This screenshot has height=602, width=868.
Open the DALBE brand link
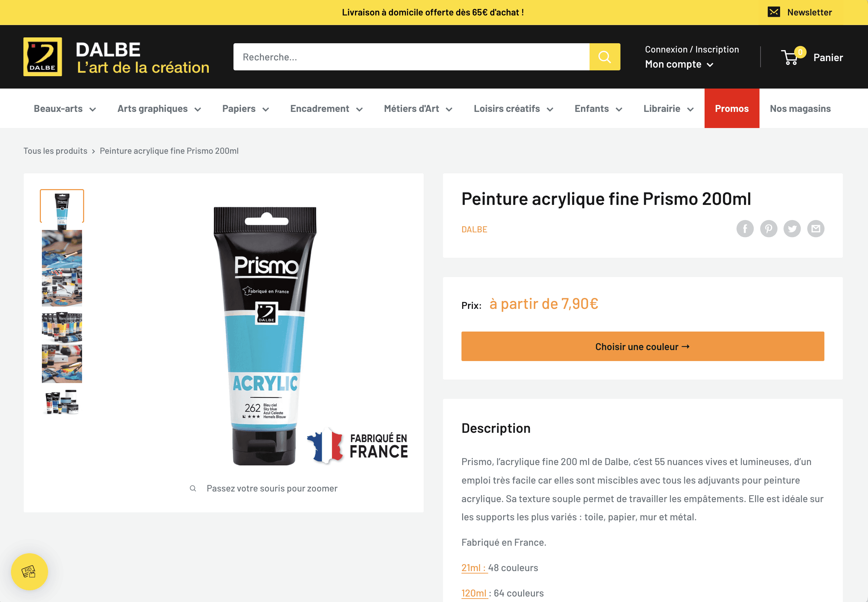click(x=474, y=229)
